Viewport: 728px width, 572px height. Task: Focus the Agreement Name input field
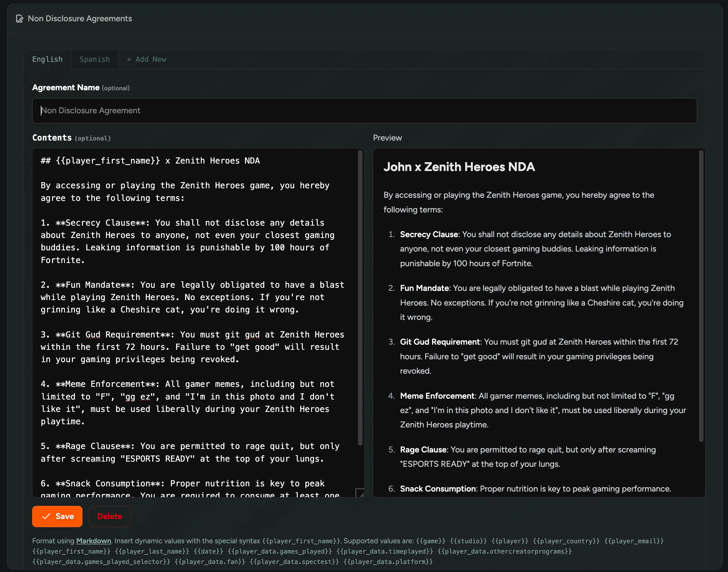pos(365,110)
